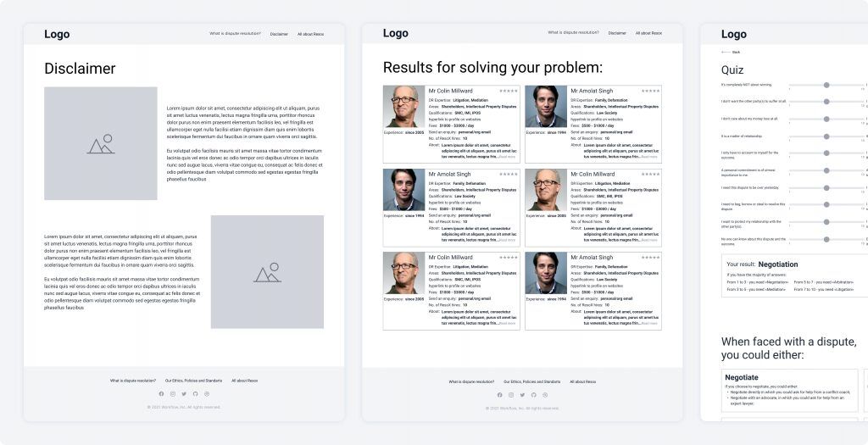Open 'What is dispute resolution?' in Results page header
868x445 pixels.
pyautogui.click(x=574, y=33)
